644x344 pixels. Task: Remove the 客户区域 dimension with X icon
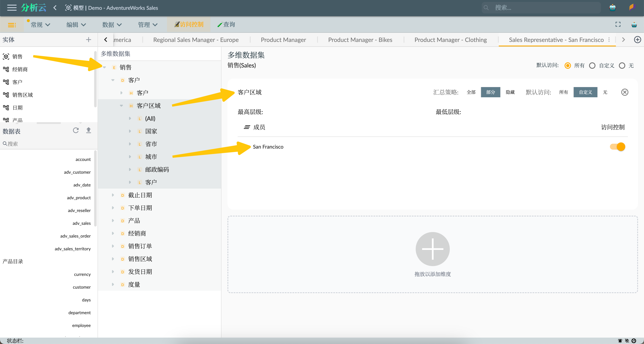(x=624, y=92)
